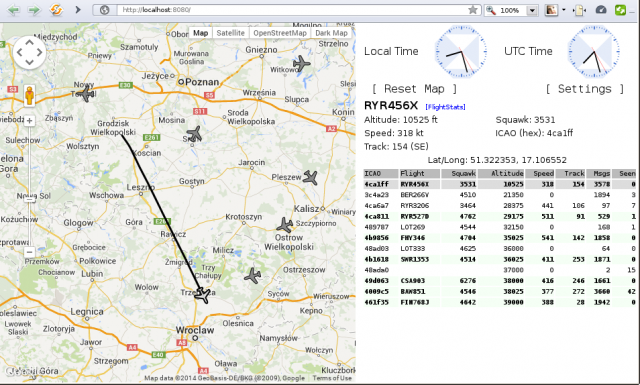640x385 pixels.
Task: Click the map zoom out minus button
Action: [29, 252]
